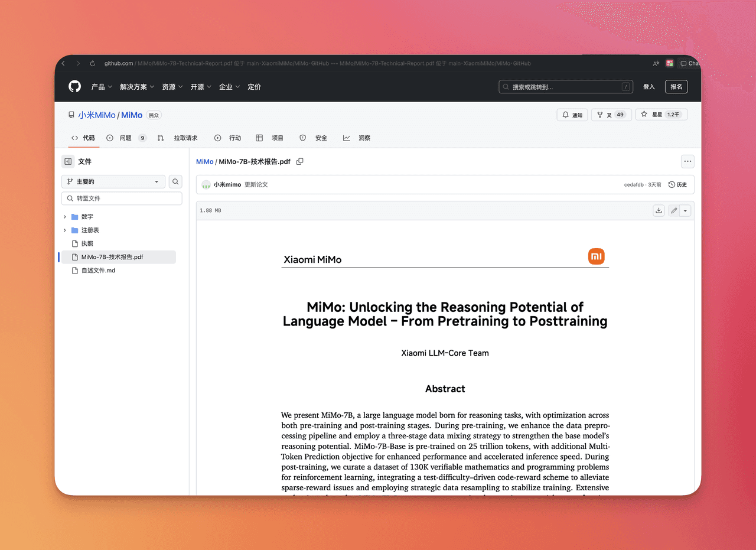Copy file path icon next to MiMo-7B-技术报告.pdf
The image size is (756, 550).
(299, 161)
